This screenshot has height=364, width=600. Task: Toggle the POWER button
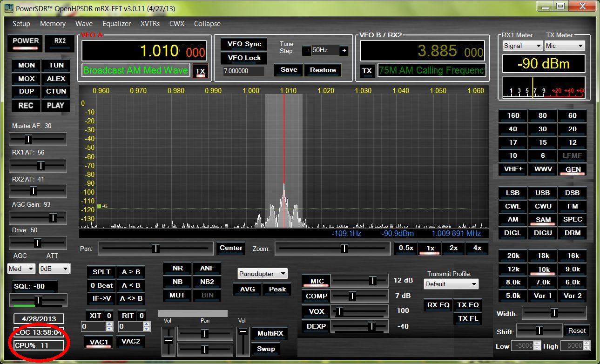pos(26,41)
